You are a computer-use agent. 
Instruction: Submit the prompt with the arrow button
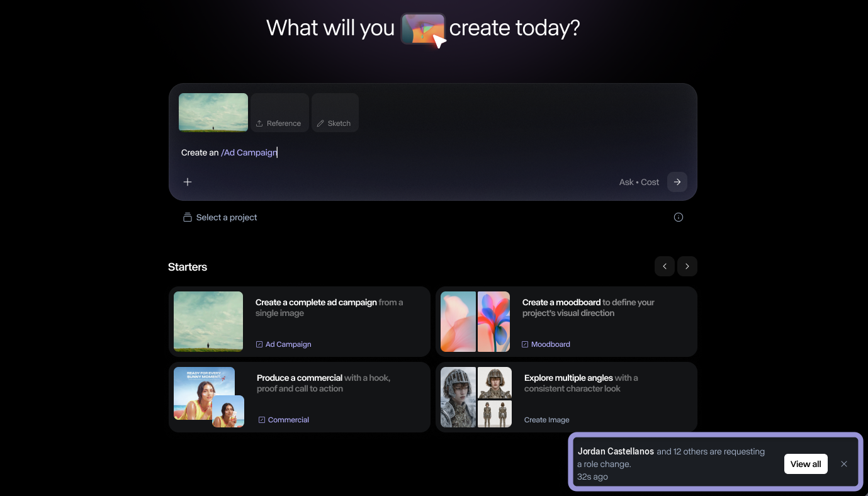click(677, 182)
